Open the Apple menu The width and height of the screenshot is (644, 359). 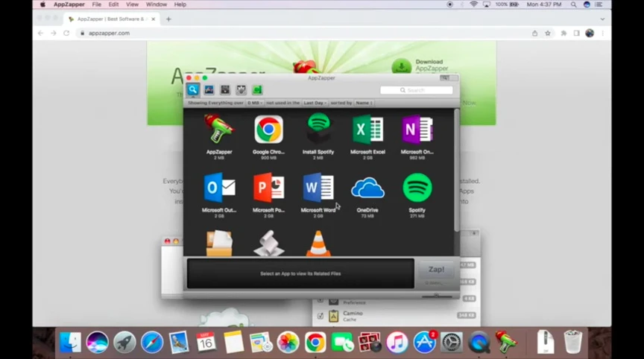pos(42,4)
